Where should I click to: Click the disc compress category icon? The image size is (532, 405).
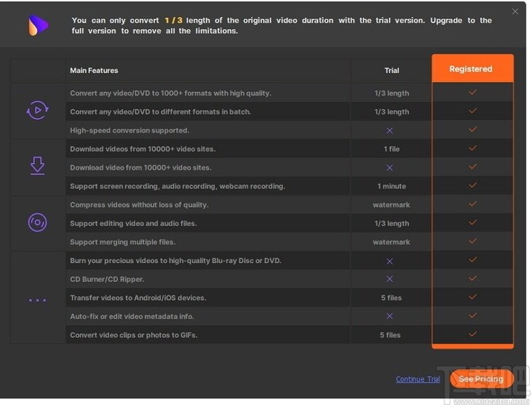37,222
